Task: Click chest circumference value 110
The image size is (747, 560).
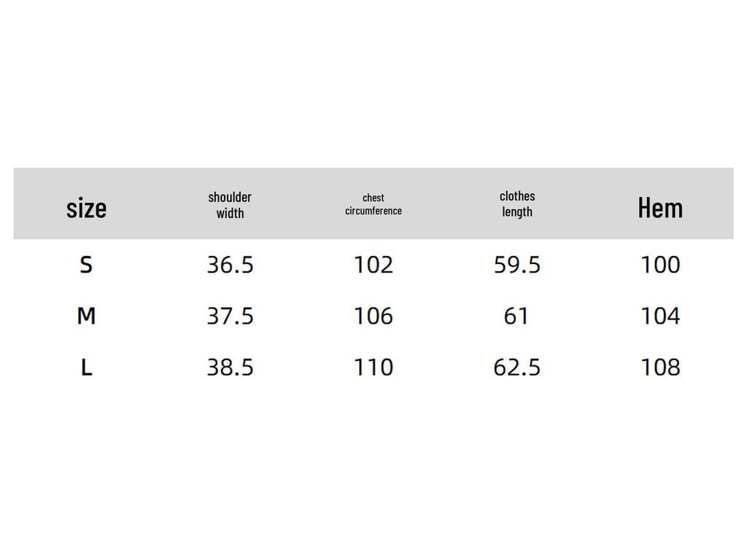Action: pyautogui.click(x=373, y=367)
